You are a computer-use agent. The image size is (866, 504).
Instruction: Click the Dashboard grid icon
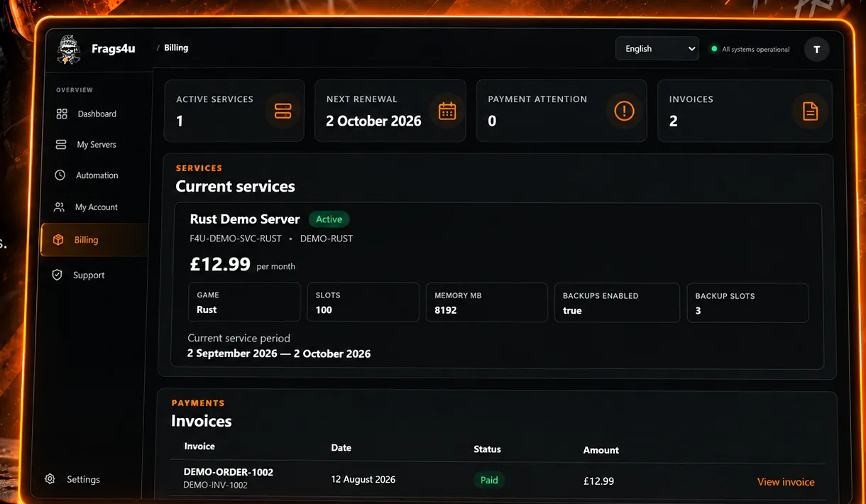62,114
